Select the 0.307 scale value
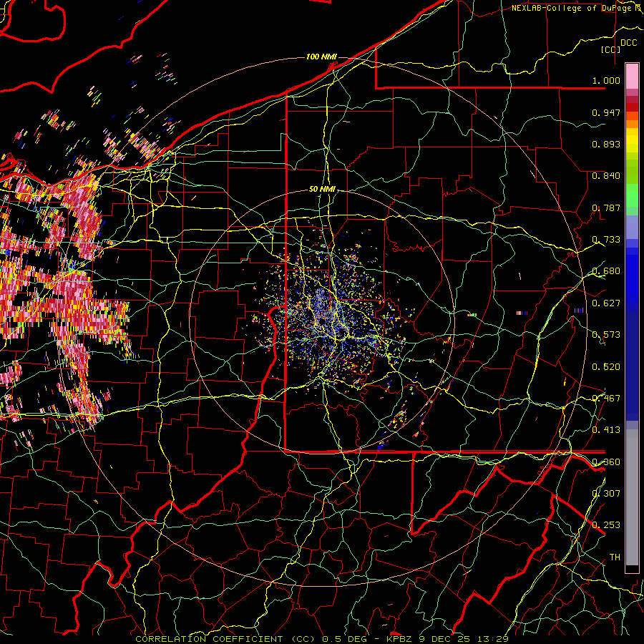Screen dimensions: 644x644 [x=606, y=493]
